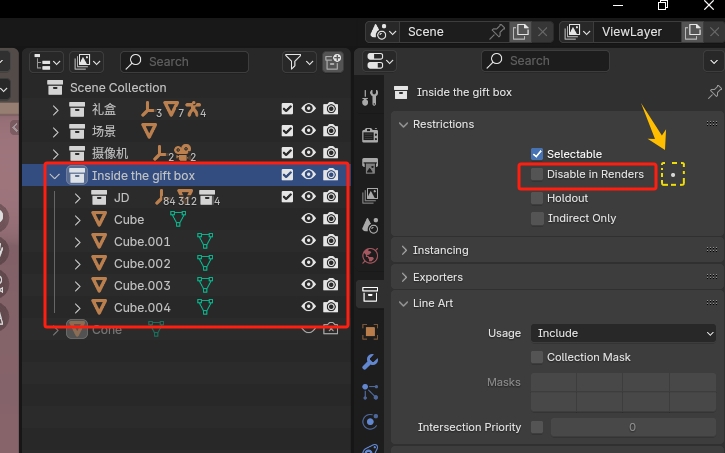The height and width of the screenshot is (453, 725).
Task: Click the properties editor search field
Action: pyautogui.click(x=545, y=61)
